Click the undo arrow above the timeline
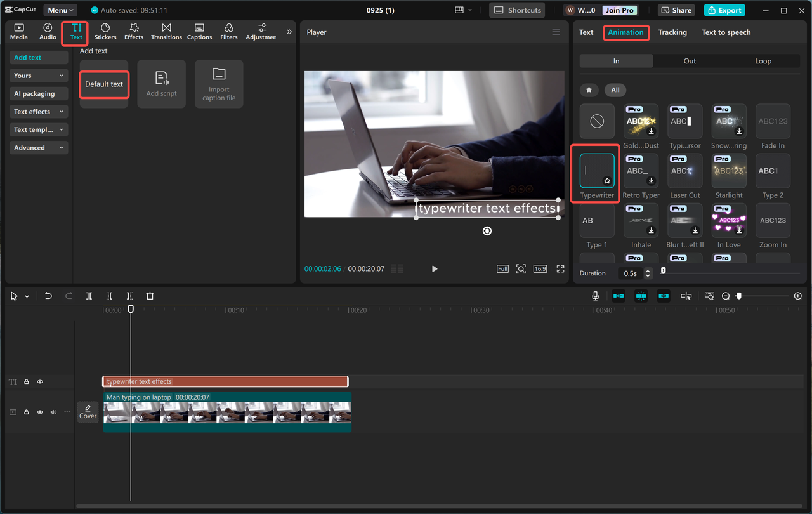 point(48,296)
